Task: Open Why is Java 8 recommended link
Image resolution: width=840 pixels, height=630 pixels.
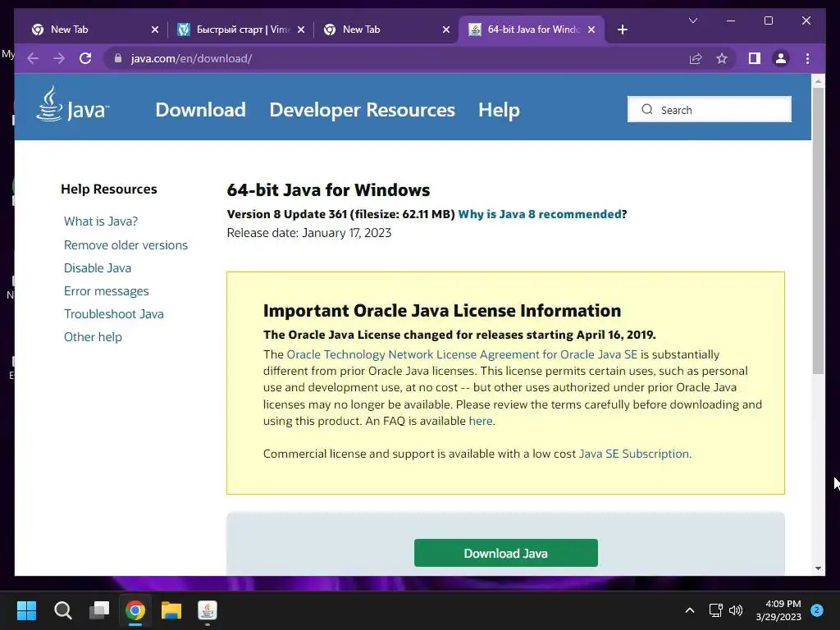Action: pyautogui.click(x=540, y=214)
